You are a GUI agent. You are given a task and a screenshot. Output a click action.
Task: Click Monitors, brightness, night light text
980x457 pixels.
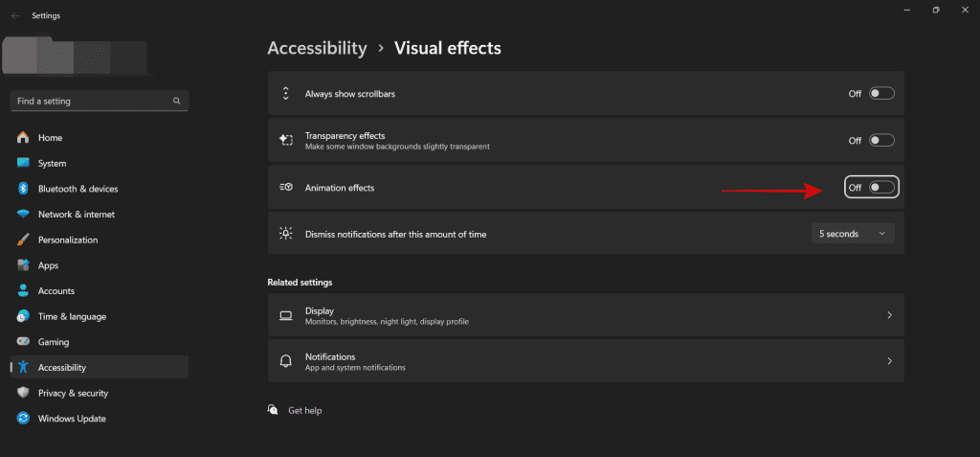coord(387,322)
